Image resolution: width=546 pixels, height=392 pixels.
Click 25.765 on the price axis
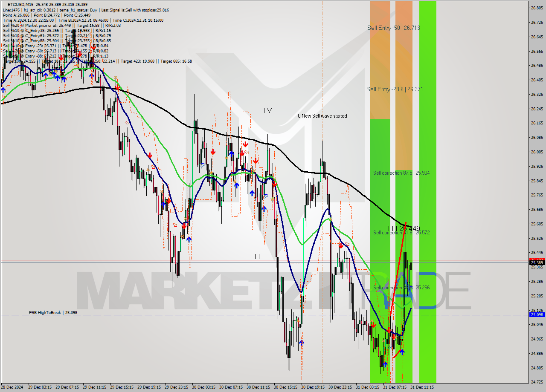pos(537,195)
